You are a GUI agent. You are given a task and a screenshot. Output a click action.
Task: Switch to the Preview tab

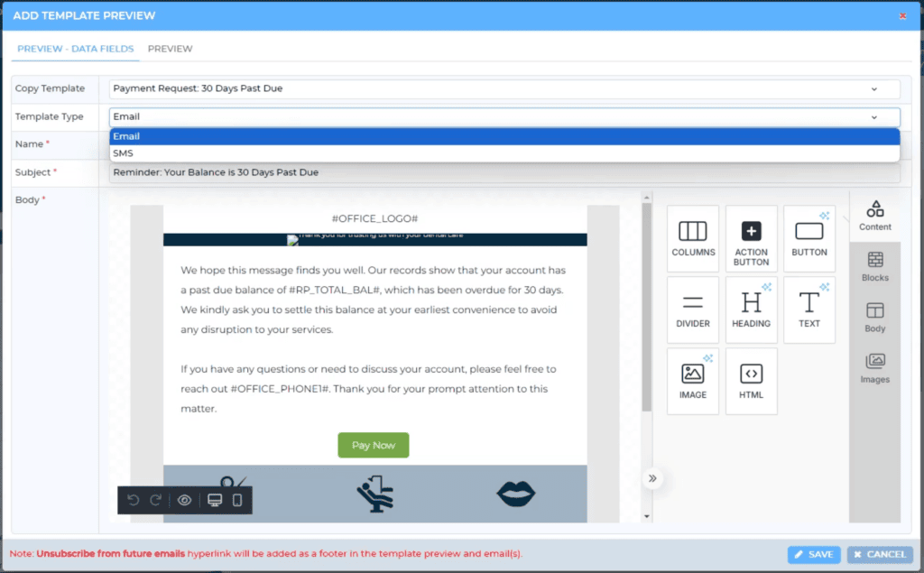click(170, 49)
